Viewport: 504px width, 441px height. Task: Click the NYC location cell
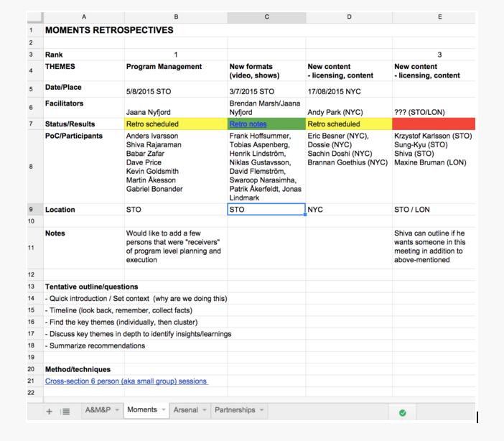[349, 210]
